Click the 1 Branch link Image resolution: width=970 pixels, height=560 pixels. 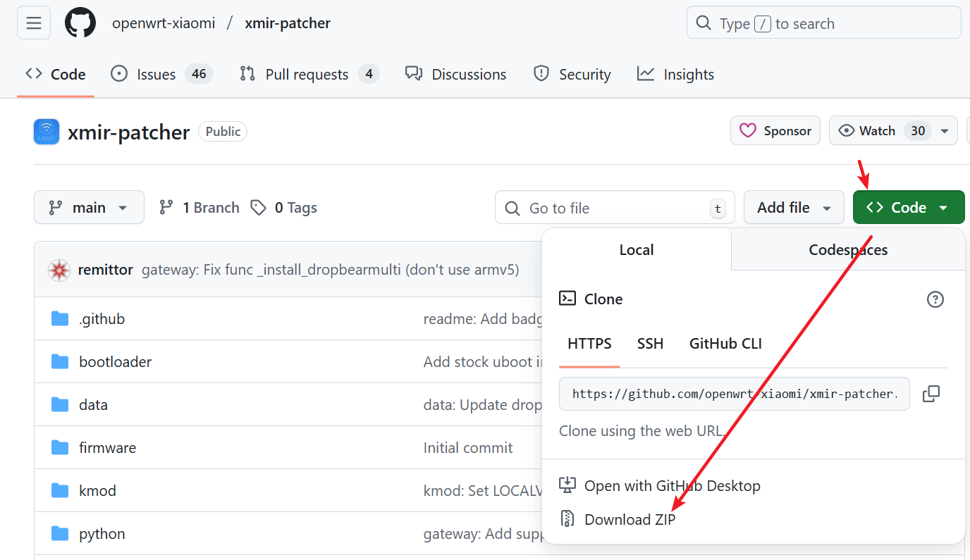coord(199,208)
